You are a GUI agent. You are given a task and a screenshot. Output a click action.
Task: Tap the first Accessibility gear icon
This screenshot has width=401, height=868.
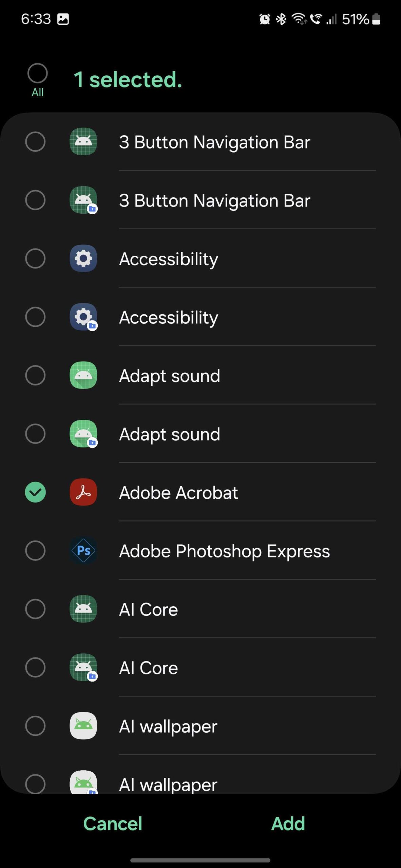(83, 258)
